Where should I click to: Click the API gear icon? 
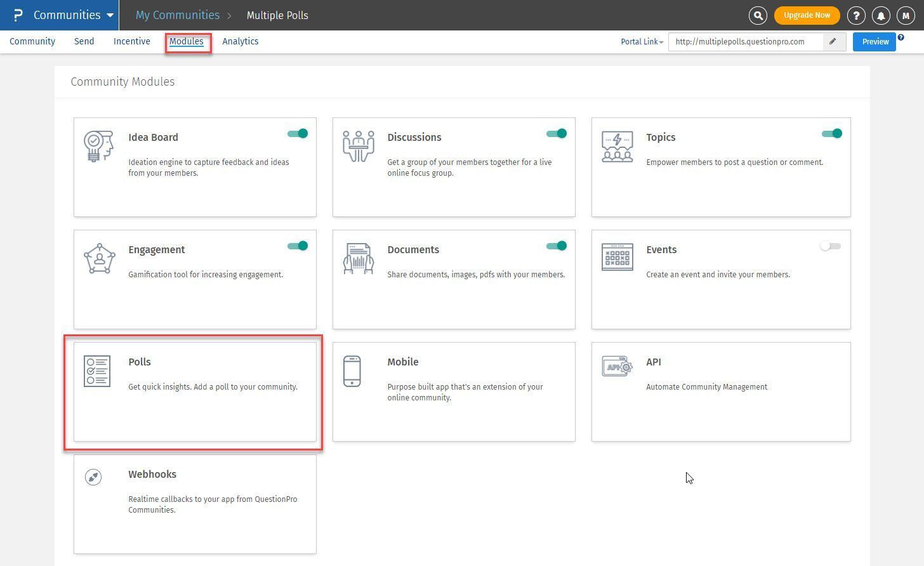[617, 366]
